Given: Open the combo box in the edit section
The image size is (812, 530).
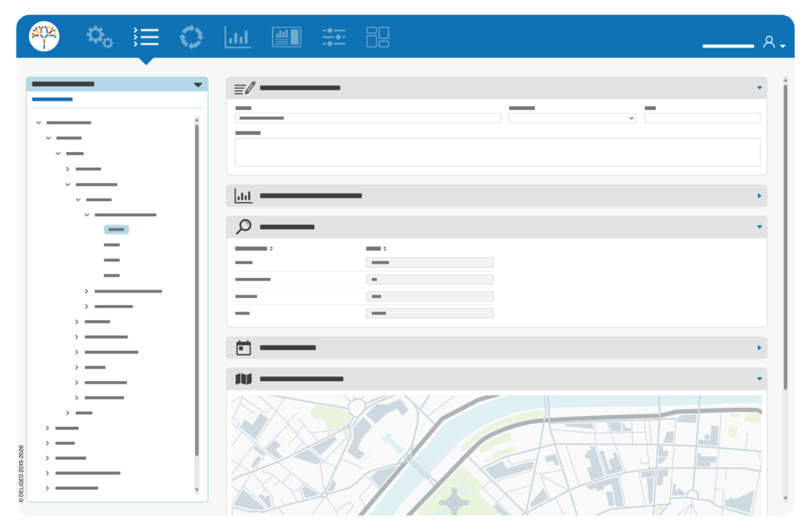Looking at the screenshot, I should point(573,118).
